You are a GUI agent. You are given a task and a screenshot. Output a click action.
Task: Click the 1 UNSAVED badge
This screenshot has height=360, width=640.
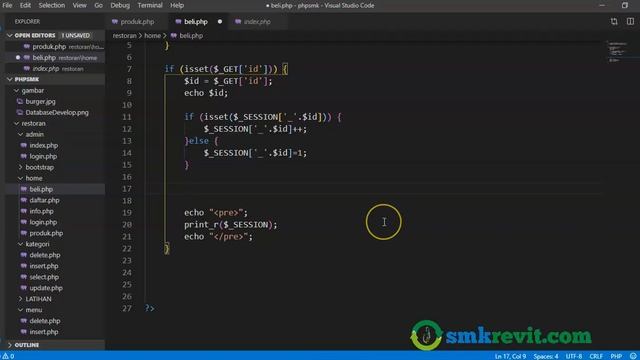click(76, 36)
